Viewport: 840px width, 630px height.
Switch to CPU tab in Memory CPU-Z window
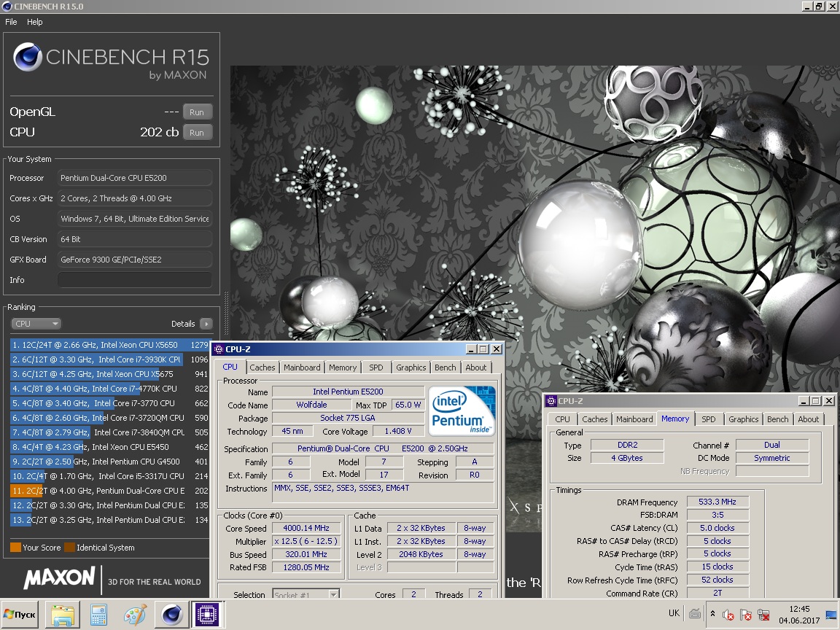(x=562, y=419)
